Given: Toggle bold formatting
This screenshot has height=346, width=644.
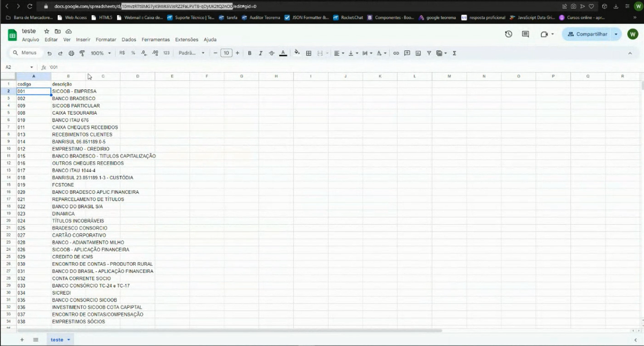Looking at the screenshot, I should (x=250, y=53).
